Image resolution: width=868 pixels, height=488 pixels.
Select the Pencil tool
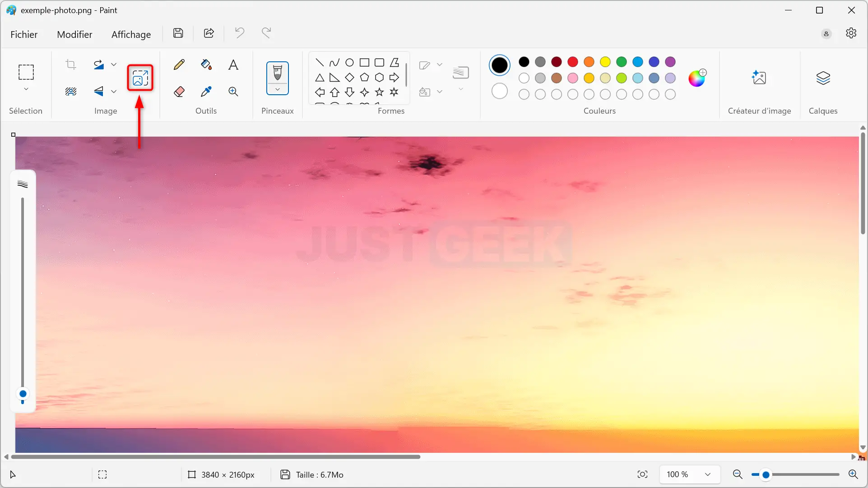click(x=179, y=64)
